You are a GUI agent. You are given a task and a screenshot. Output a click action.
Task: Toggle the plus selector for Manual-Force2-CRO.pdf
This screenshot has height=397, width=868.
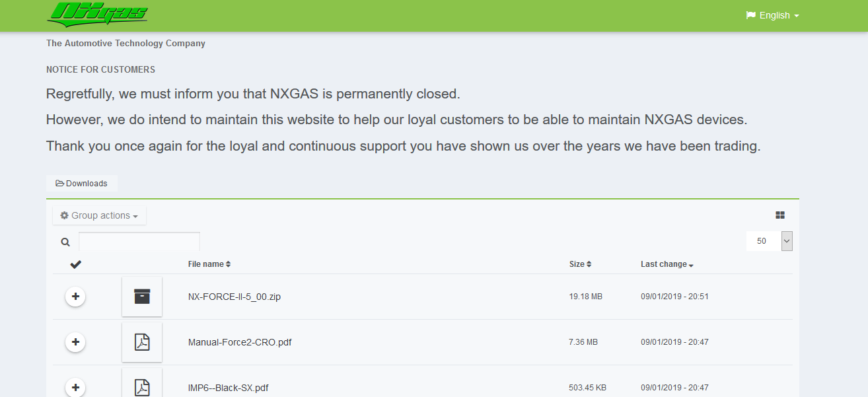[75, 342]
